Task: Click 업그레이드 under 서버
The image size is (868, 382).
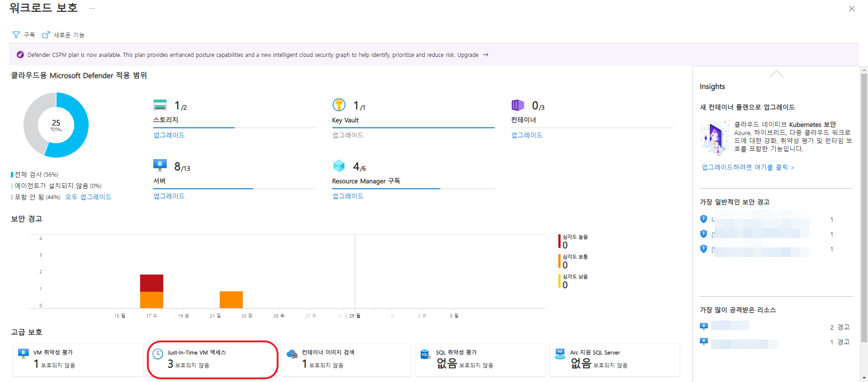Action: coord(169,196)
